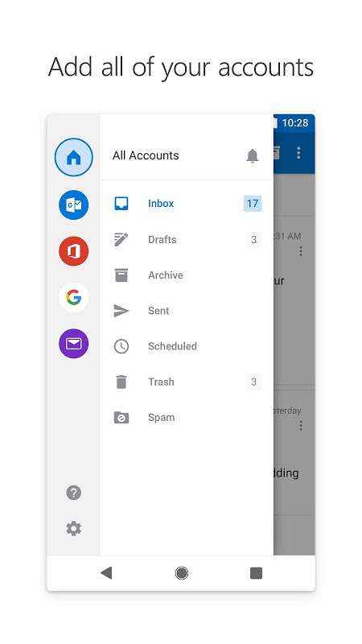Viewport: 362px width, 644px height.
Task: Switch to the purple envelope mail account
Action: pyautogui.click(x=74, y=344)
